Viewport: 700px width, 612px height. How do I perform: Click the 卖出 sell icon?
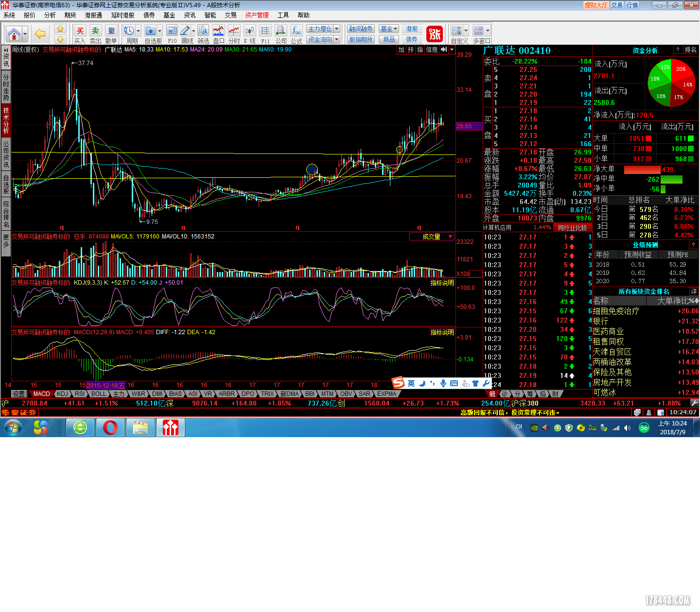pos(96,31)
